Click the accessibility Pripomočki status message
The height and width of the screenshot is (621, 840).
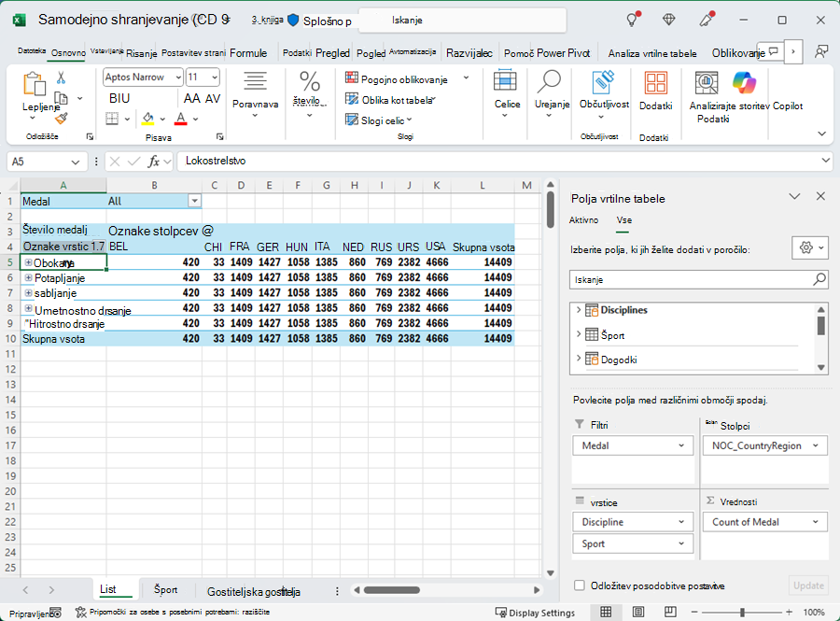(173, 612)
